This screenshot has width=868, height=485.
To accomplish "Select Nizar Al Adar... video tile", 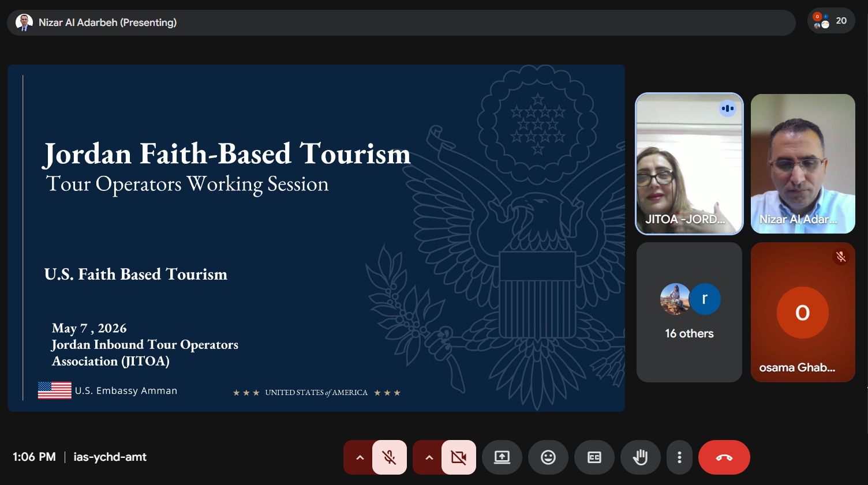I will click(x=803, y=164).
